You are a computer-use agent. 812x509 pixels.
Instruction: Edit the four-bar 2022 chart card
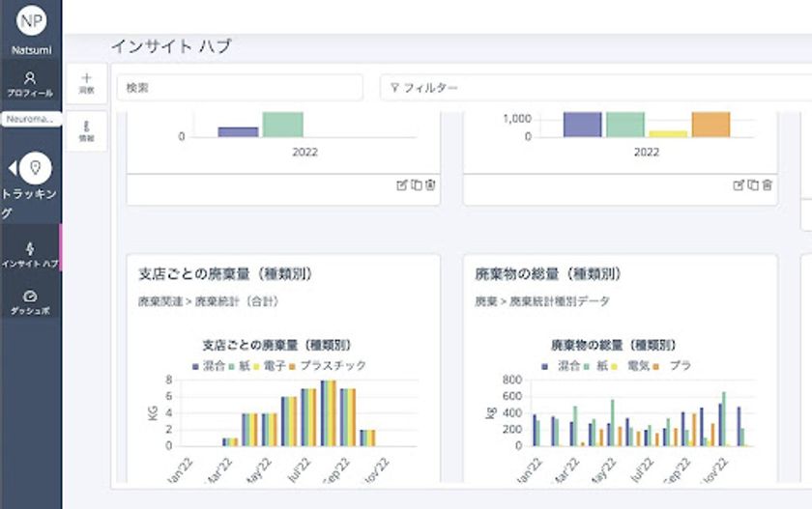click(x=739, y=184)
